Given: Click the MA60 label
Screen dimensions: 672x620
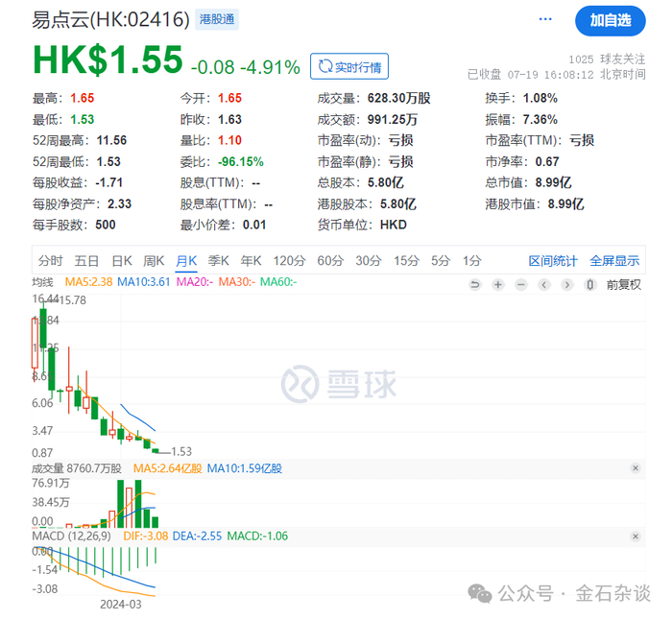Looking at the screenshot, I should (278, 282).
